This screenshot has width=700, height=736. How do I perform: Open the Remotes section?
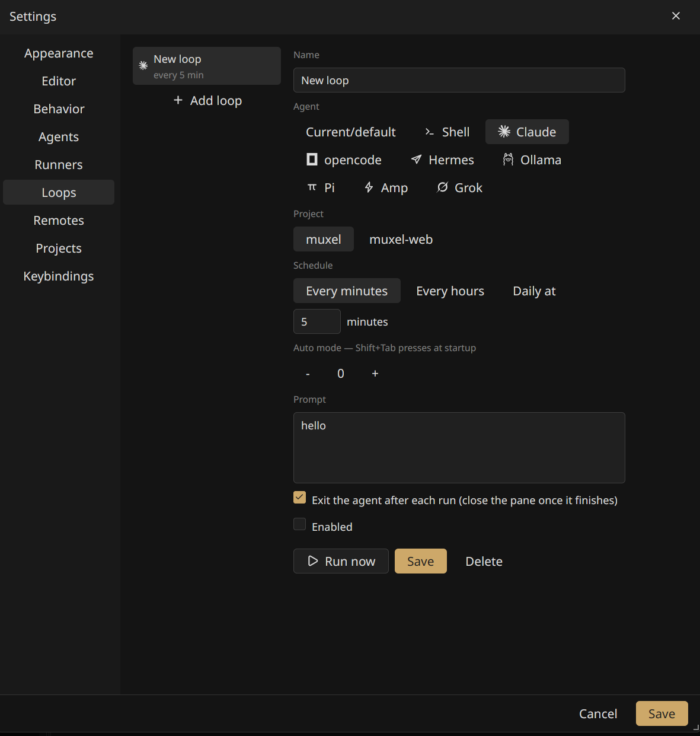click(x=59, y=220)
